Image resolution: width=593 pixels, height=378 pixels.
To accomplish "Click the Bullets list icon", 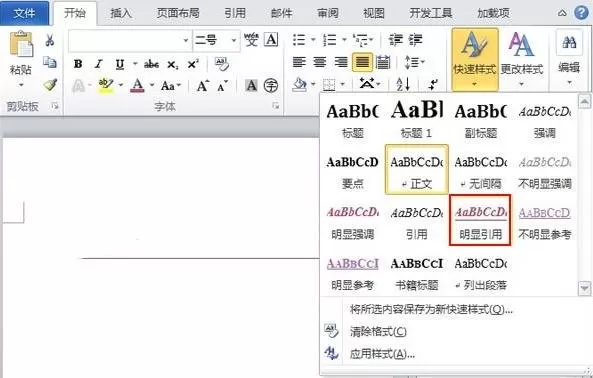I will pos(299,40).
